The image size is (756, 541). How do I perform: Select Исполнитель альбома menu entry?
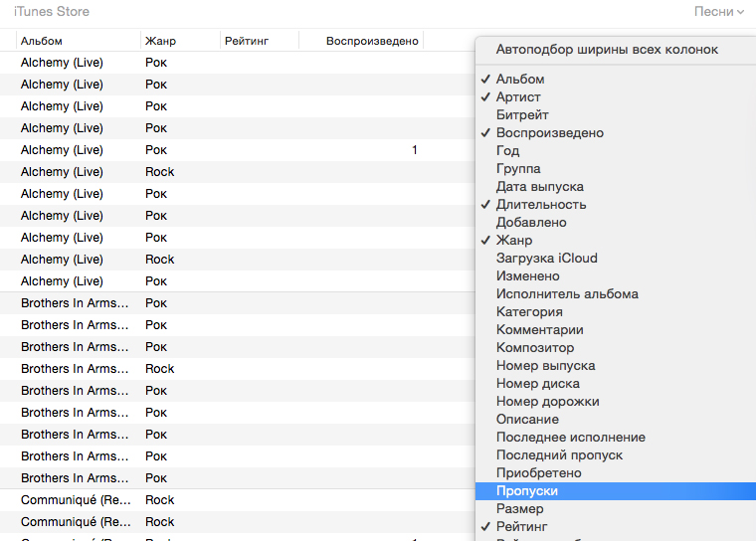616,293
